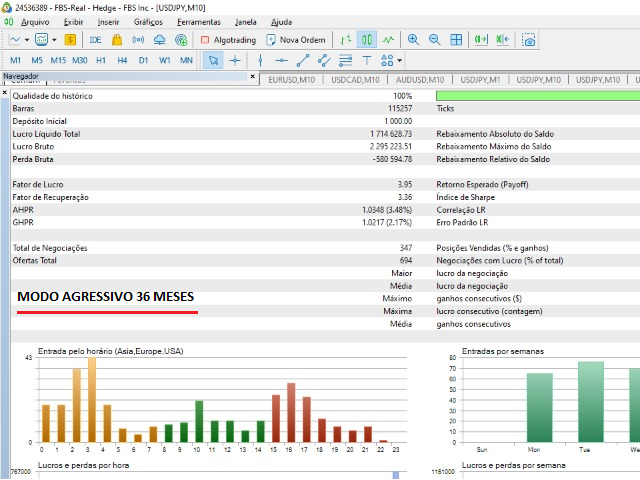Select the H4 timeframe button
Viewport: 640px width, 480px height.
(x=122, y=60)
